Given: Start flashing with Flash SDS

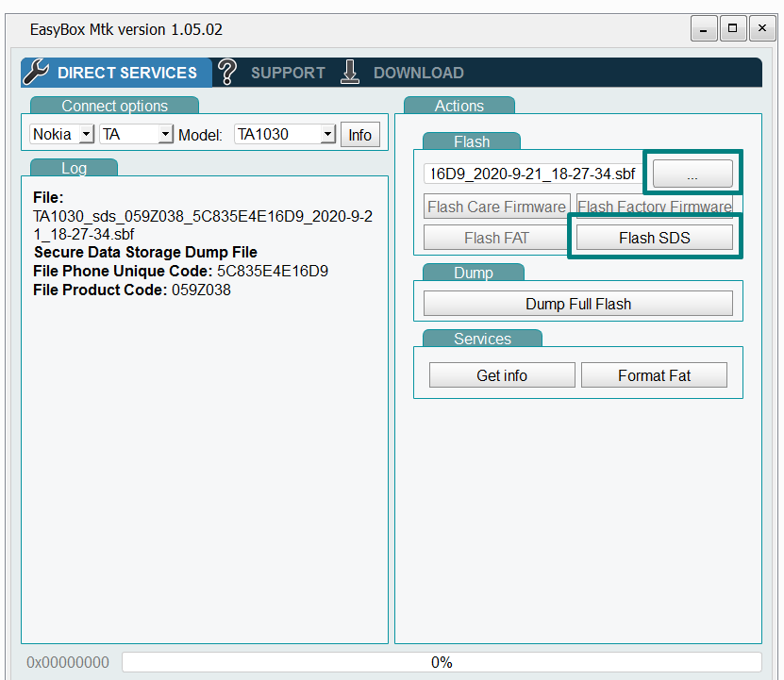Looking at the screenshot, I should (x=655, y=238).
